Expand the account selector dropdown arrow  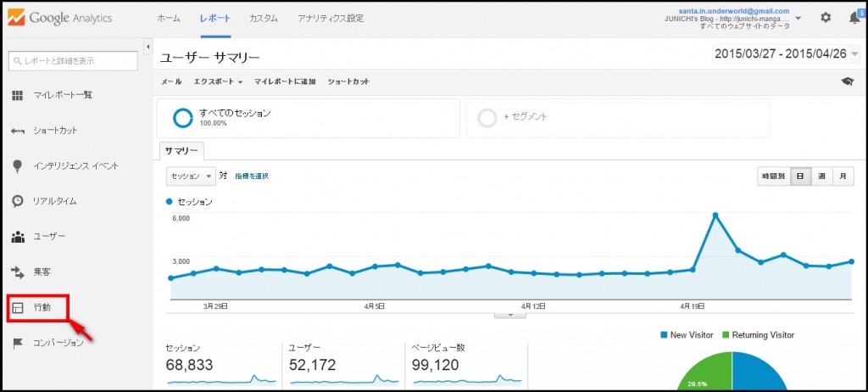coord(798,19)
